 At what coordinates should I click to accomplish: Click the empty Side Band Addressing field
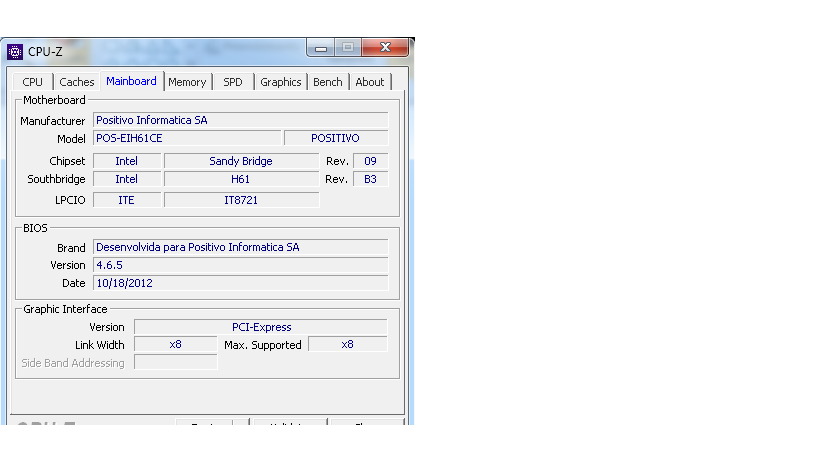click(175, 362)
